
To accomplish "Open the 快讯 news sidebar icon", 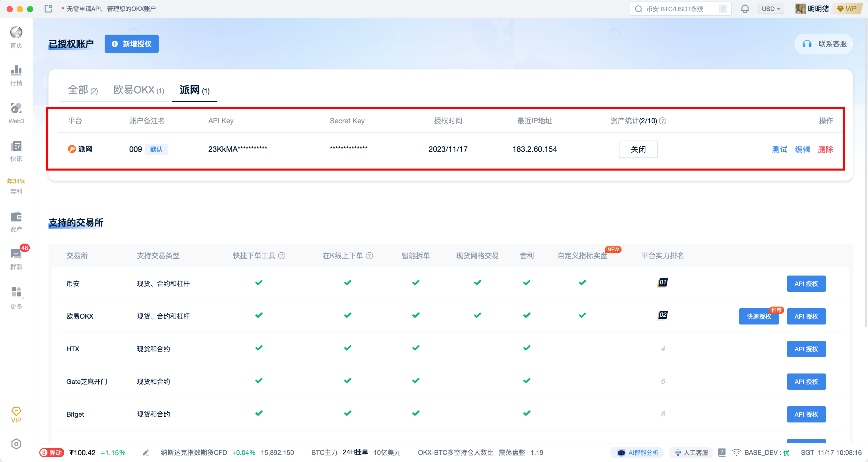I will point(16,151).
